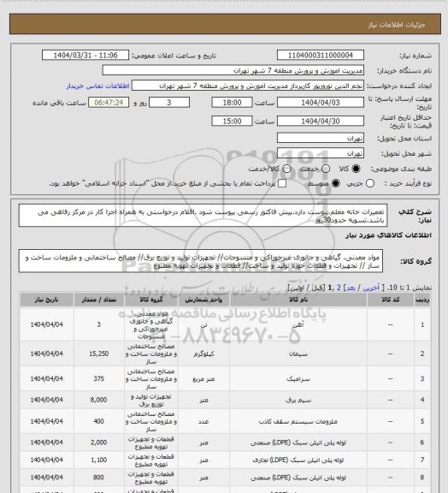448x493 pixels.
Task: Select the خدمت radio button
Action: (326, 169)
